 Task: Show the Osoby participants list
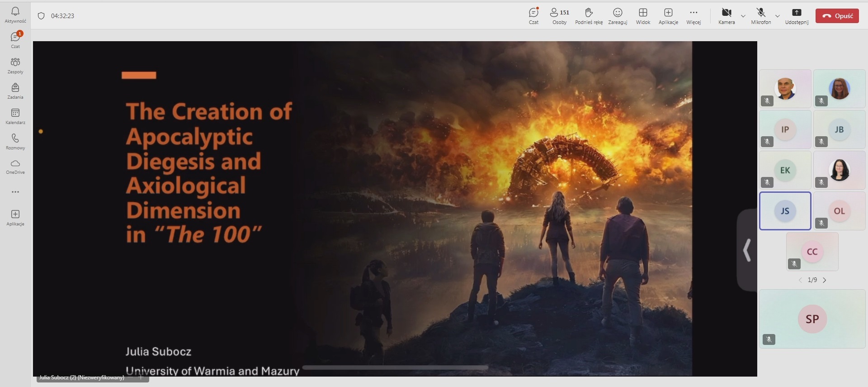click(x=560, y=16)
